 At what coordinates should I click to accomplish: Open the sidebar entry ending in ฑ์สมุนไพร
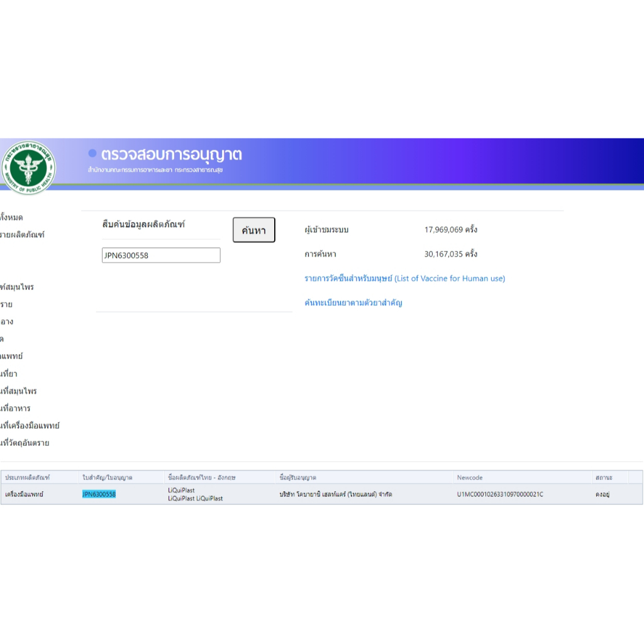point(17,287)
